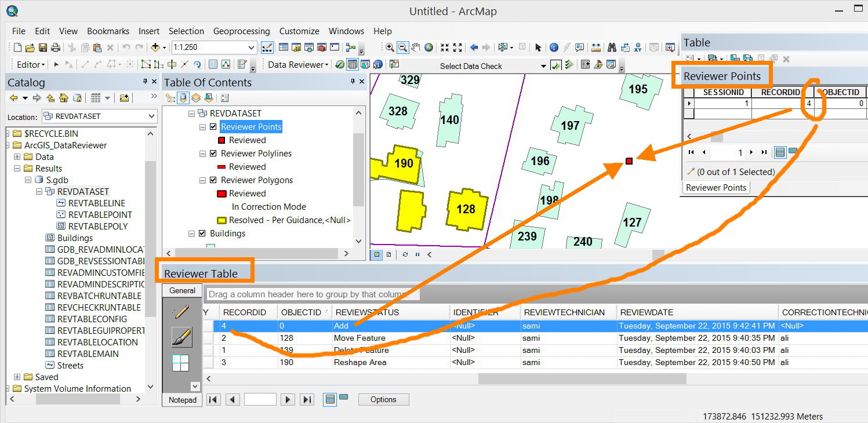The height and width of the screenshot is (423, 868).
Task: Hide the Reviewer Polygons layer
Action: pyautogui.click(x=213, y=180)
